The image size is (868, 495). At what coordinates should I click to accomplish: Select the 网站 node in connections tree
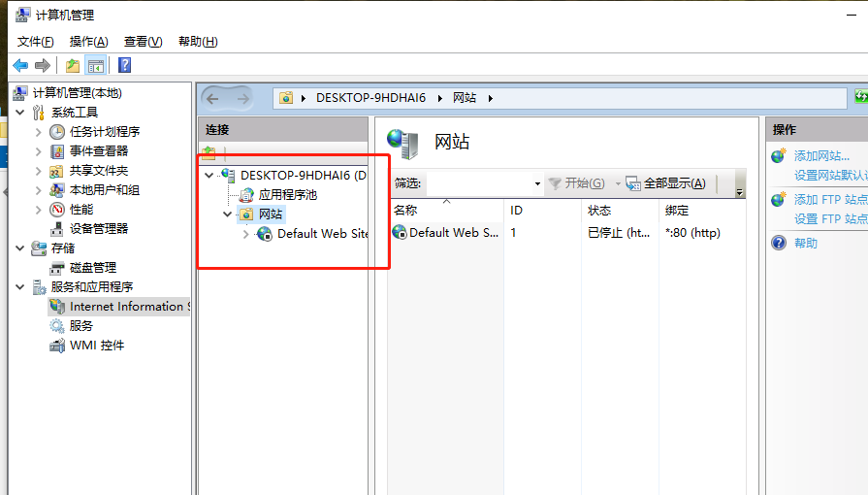[x=271, y=214]
